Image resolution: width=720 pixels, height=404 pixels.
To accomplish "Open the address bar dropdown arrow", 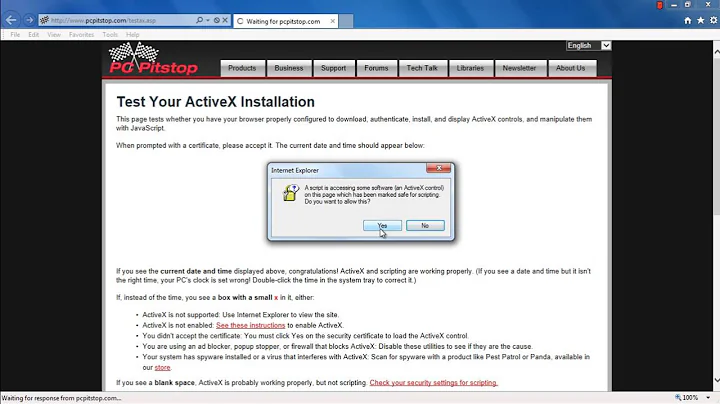I will coord(208,20).
